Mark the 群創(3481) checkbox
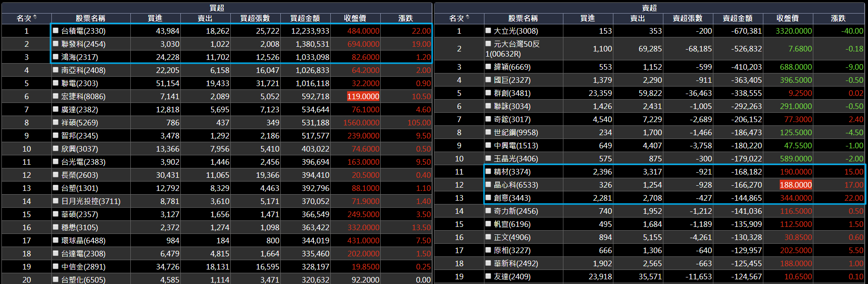This screenshot has height=284, width=868. click(488, 93)
